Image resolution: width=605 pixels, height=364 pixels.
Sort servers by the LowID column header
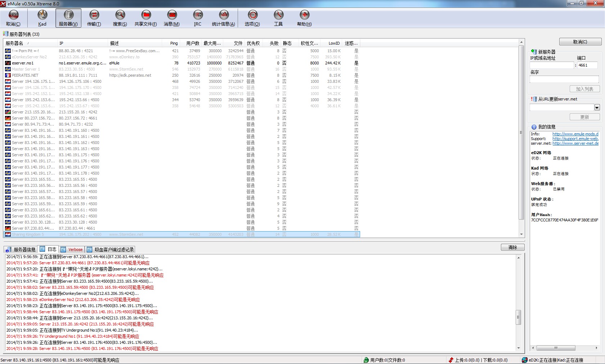pyautogui.click(x=331, y=43)
